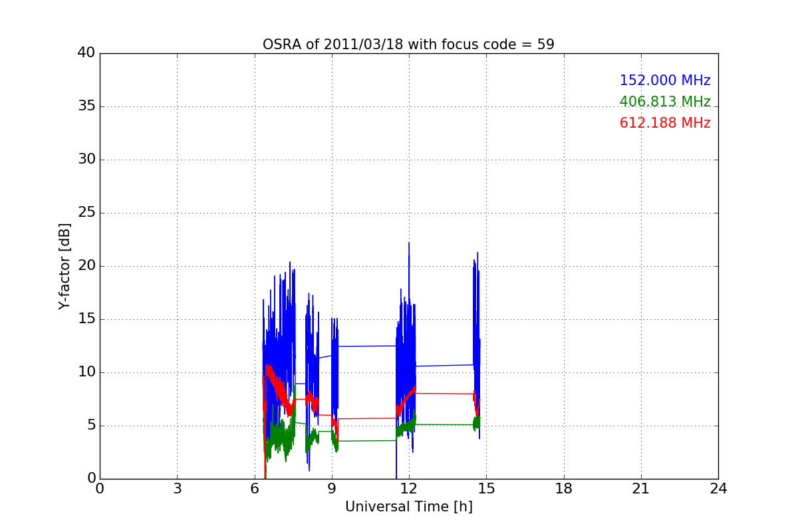Image resolution: width=798 pixels, height=532 pixels.
Task: Click the x-axis tick label 3
Action: click(x=177, y=489)
